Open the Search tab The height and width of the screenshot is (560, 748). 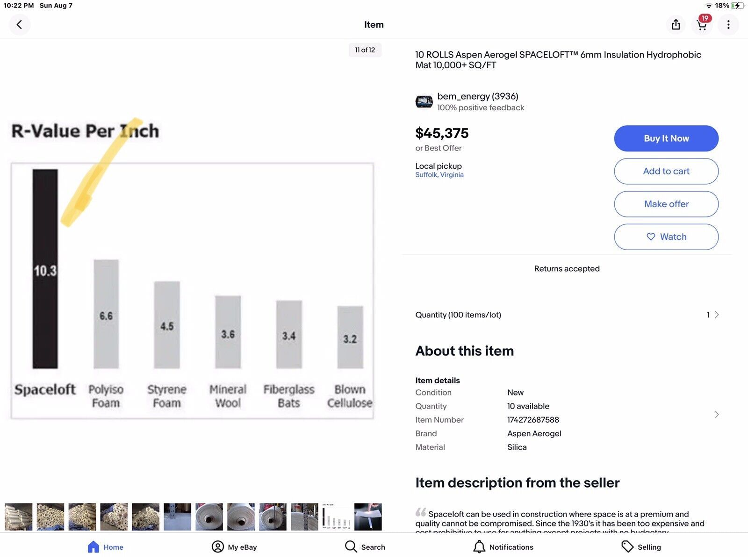pyautogui.click(x=365, y=547)
